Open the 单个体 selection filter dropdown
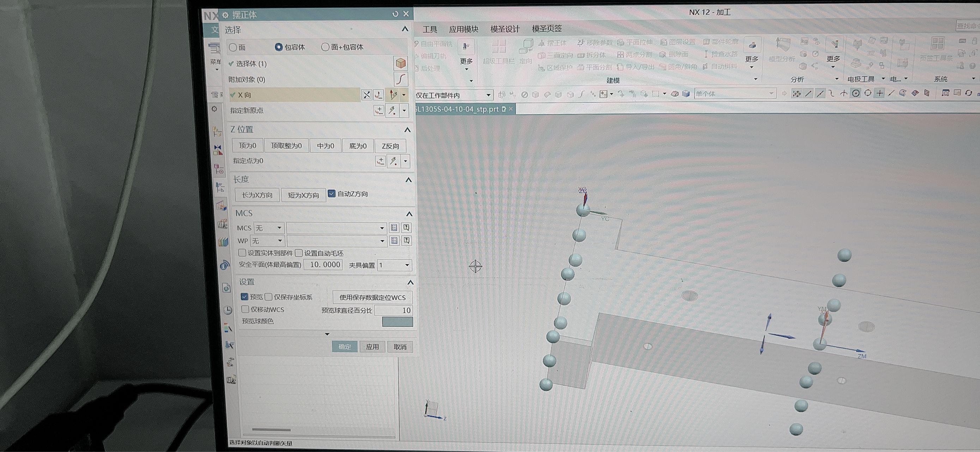This screenshot has width=980, height=452. click(x=734, y=93)
